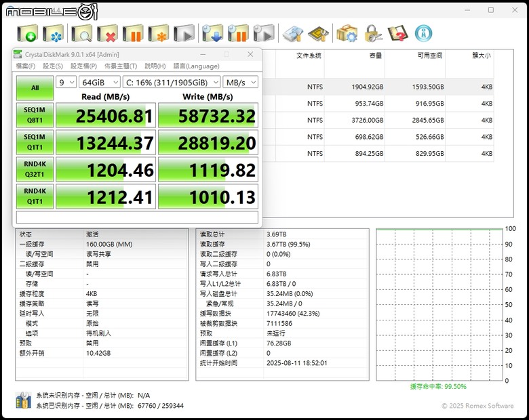The height and width of the screenshot is (420, 529).
Task: Open the drive selection dropdown C: 16%
Action: coord(172,82)
